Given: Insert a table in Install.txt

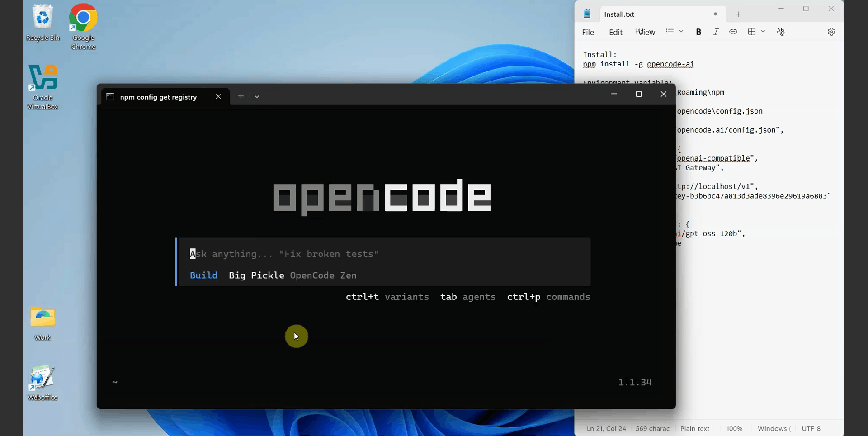Looking at the screenshot, I should click(752, 32).
